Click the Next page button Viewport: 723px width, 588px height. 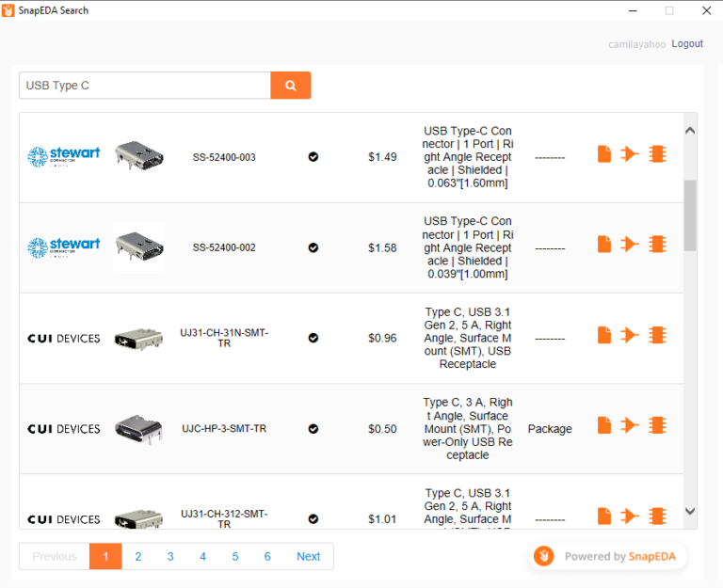pos(308,556)
